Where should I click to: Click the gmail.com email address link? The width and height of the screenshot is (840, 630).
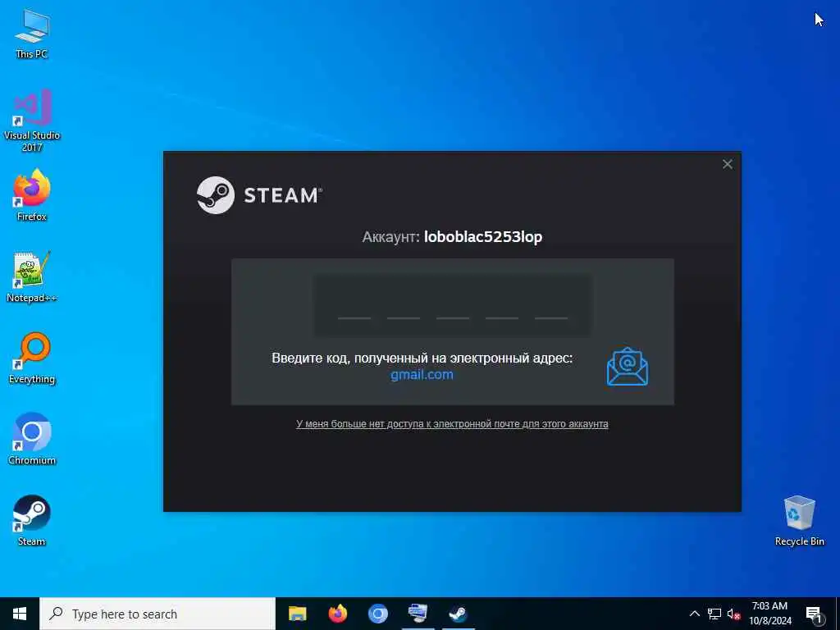pos(422,374)
